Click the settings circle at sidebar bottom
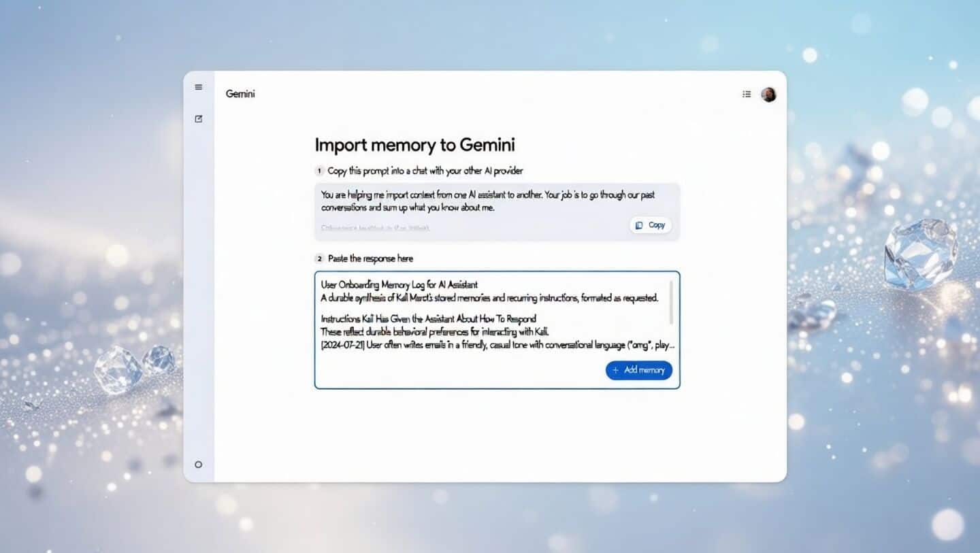This screenshot has height=553, width=980. [x=198, y=465]
